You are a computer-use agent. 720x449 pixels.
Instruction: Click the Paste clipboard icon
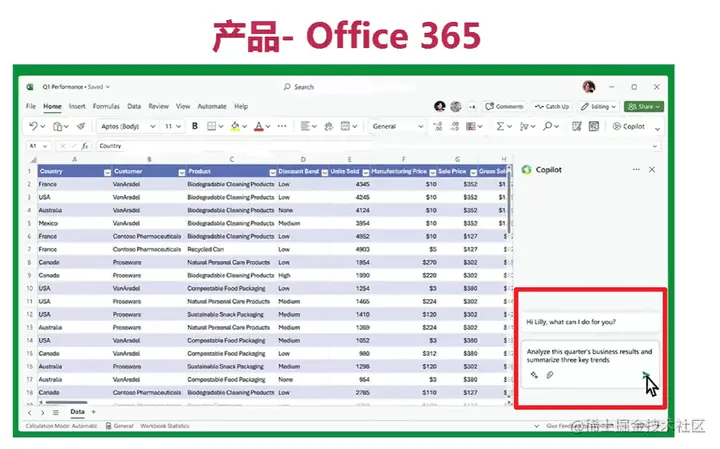57,126
